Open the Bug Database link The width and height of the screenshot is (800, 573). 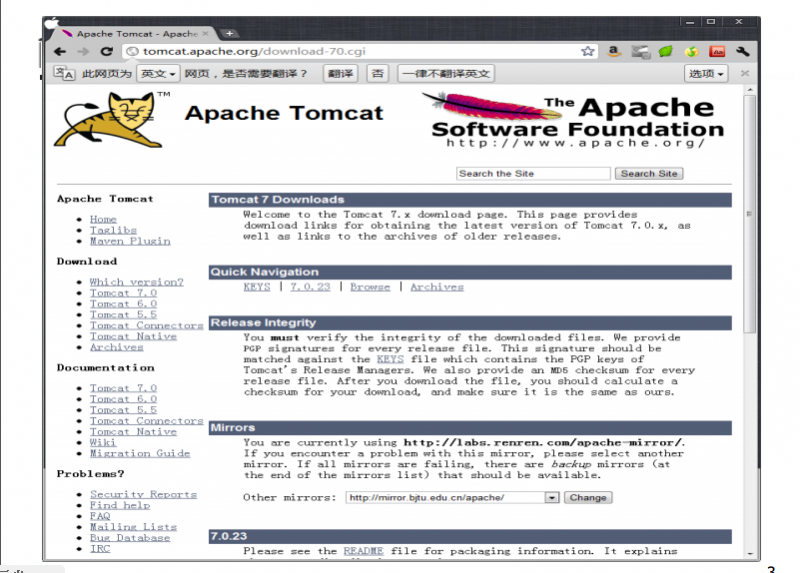(130, 538)
